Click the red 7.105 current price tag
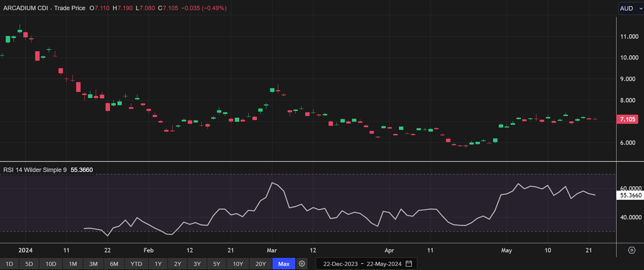This screenshot has width=644, height=270. coord(627,119)
